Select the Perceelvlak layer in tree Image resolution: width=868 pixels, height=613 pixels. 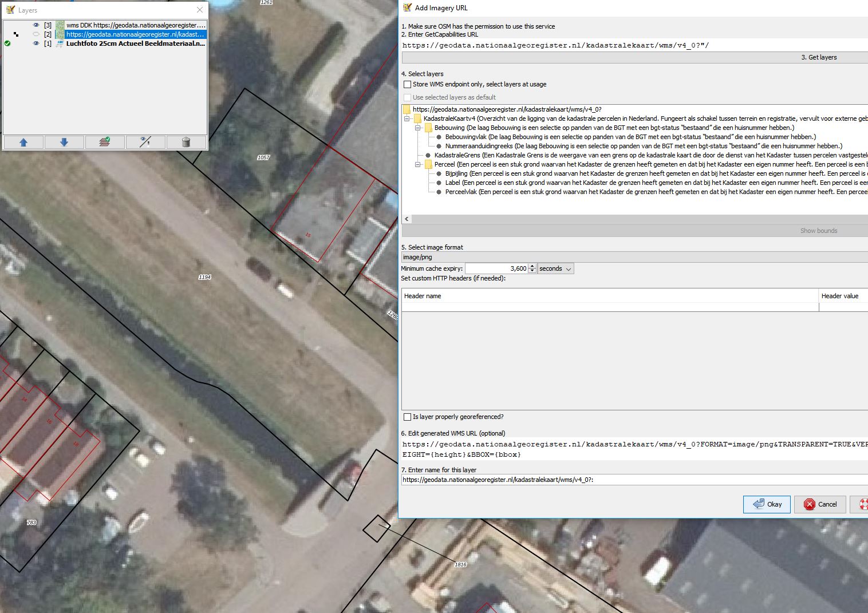656,192
